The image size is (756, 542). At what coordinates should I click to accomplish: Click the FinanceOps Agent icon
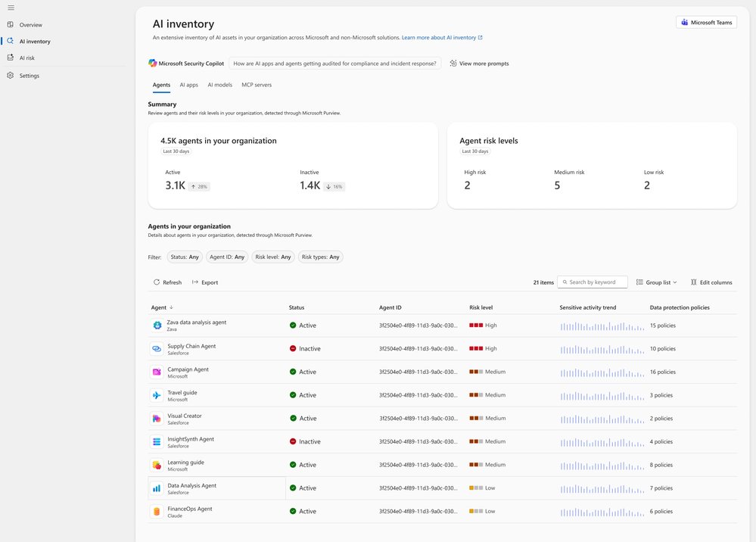click(x=157, y=511)
